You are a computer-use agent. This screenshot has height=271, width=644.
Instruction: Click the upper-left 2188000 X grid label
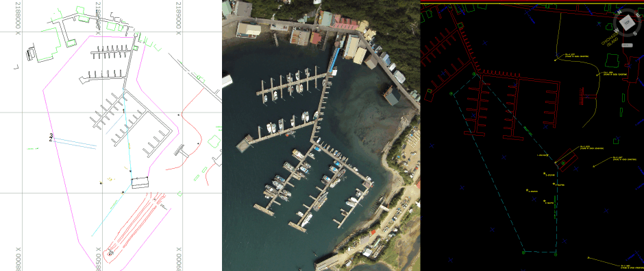(17, 15)
